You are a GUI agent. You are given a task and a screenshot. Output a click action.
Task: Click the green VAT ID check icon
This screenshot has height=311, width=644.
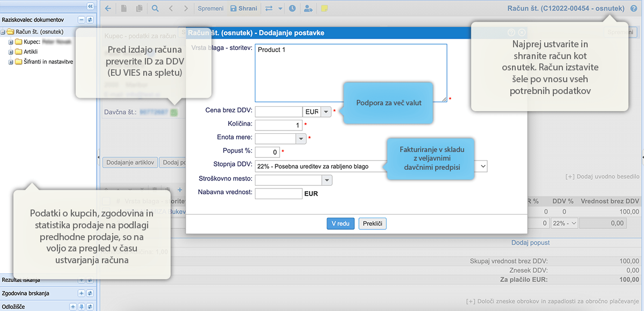coord(174,113)
